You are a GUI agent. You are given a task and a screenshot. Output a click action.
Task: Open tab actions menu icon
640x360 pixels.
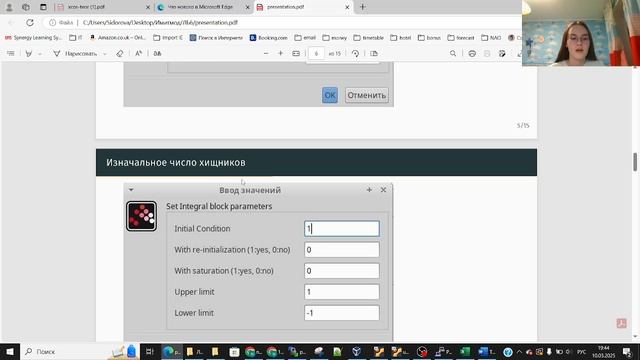(43, 7)
